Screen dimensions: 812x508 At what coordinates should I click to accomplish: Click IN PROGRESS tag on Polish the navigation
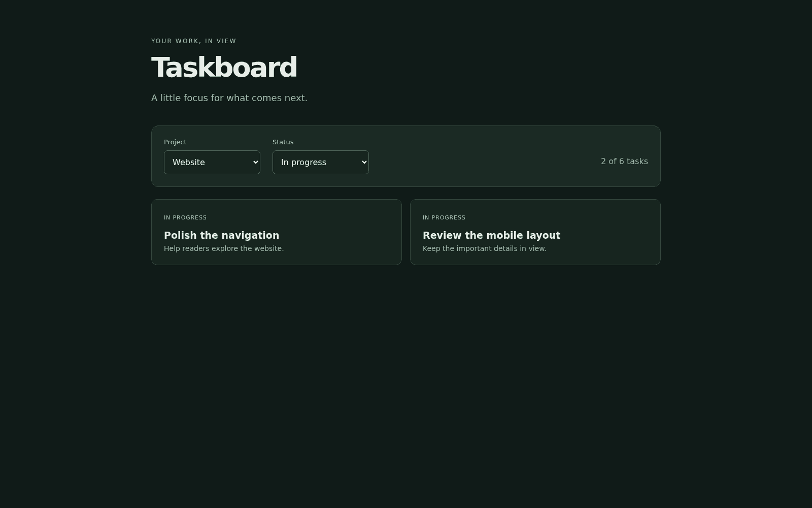pyautogui.click(x=185, y=217)
